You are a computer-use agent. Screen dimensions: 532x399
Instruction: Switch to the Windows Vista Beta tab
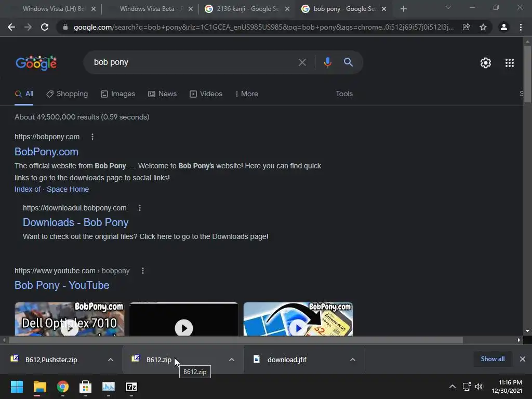(x=151, y=9)
